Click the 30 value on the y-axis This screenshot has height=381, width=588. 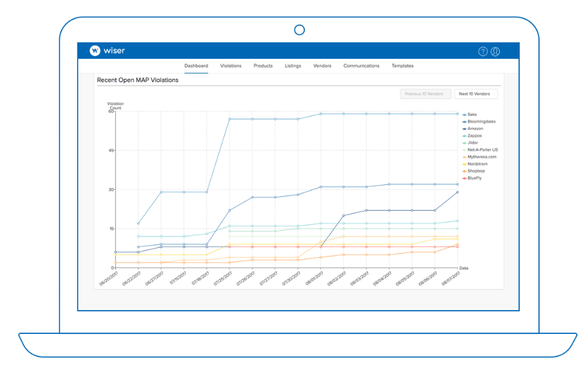pos(111,190)
